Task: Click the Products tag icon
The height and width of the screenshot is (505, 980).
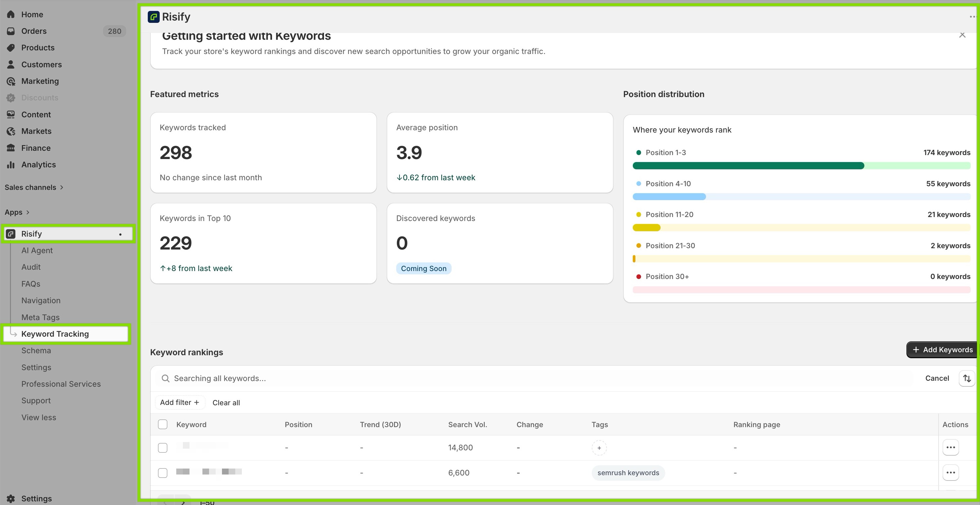Action: [11, 48]
